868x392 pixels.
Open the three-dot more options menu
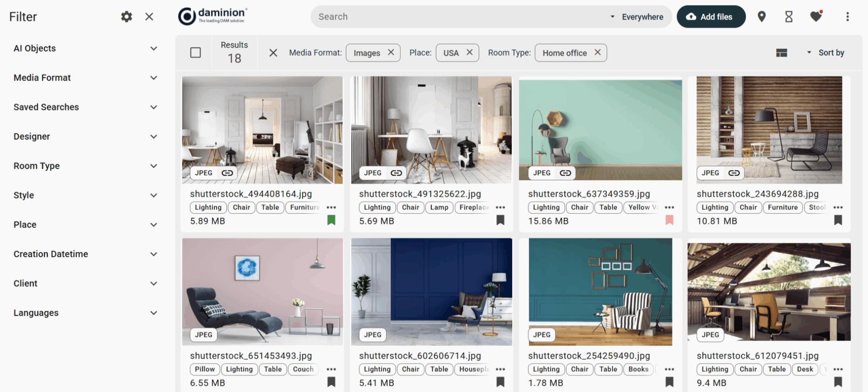[x=847, y=17]
